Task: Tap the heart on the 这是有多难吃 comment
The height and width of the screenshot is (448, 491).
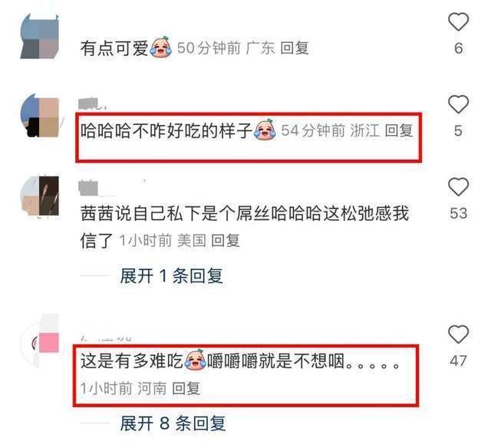Action: (x=458, y=334)
